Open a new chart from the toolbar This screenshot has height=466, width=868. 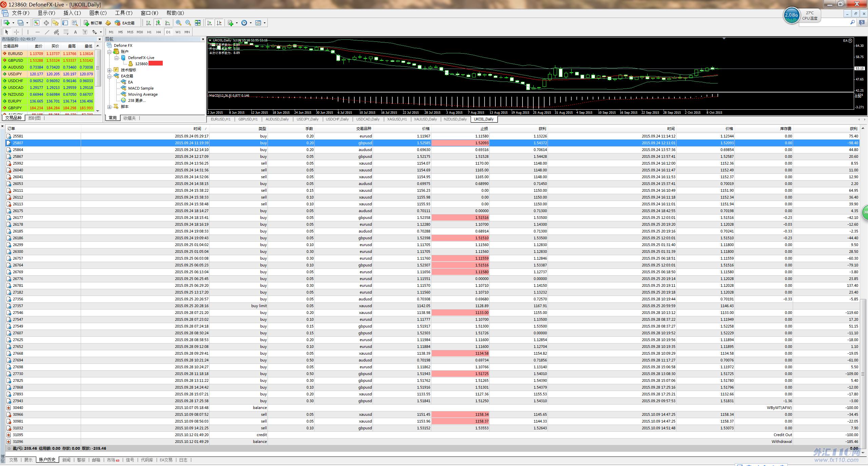click(x=6, y=23)
